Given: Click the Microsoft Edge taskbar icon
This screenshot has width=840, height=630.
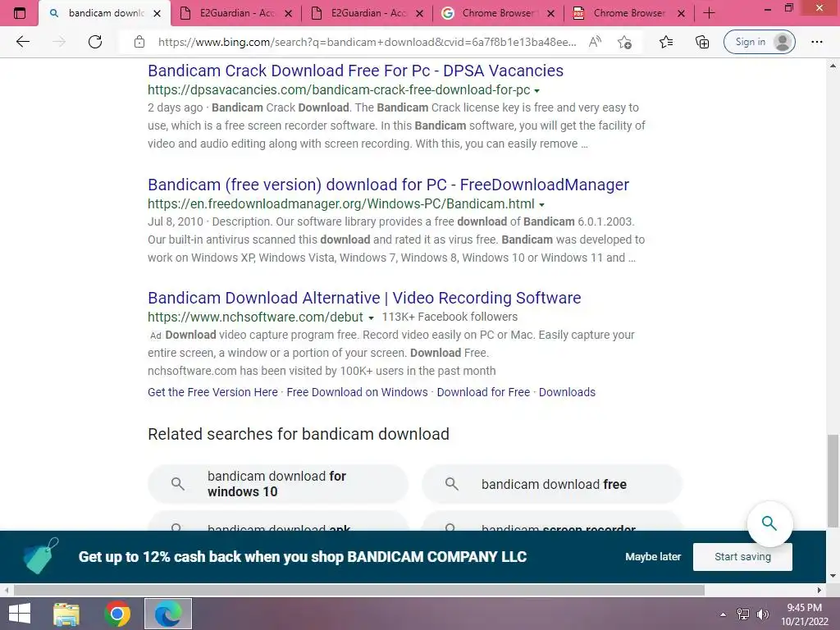Looking at the screenshot, I should tap(168, 614).
